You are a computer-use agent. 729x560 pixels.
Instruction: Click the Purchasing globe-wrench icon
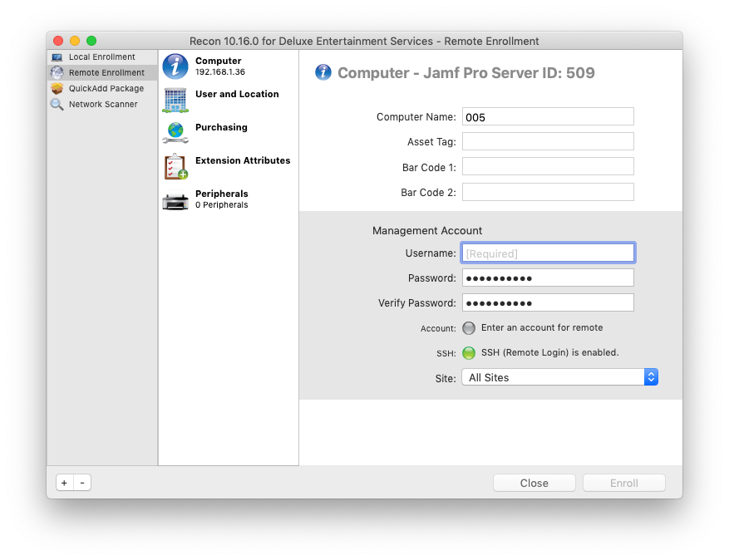pos(175,132)
